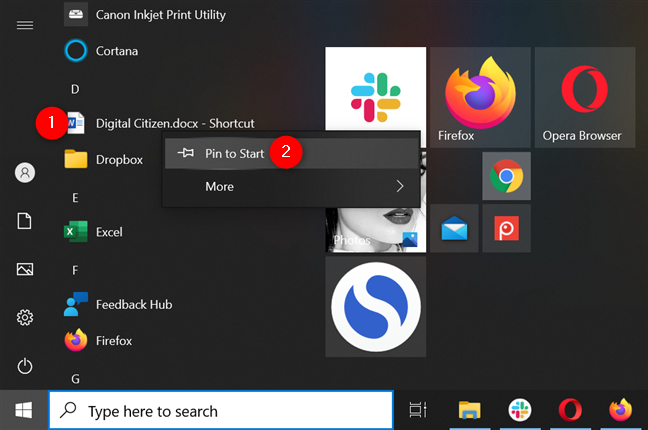Open Feedback Hub app

[x=118, y=305]
